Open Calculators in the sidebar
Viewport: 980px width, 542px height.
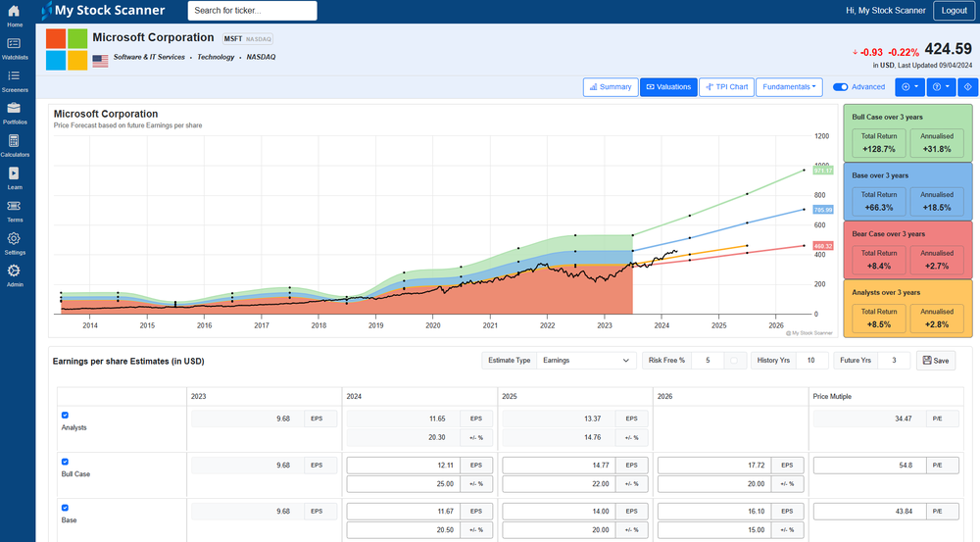click(x=15, y=146)
